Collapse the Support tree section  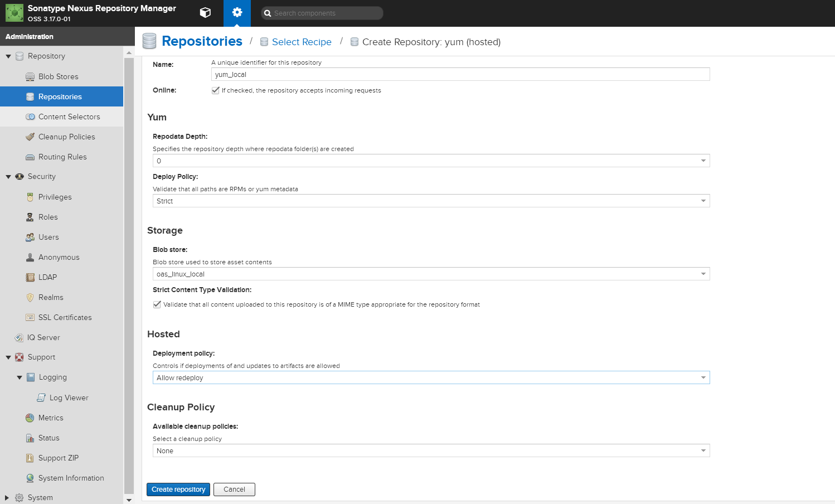point(8,357)
